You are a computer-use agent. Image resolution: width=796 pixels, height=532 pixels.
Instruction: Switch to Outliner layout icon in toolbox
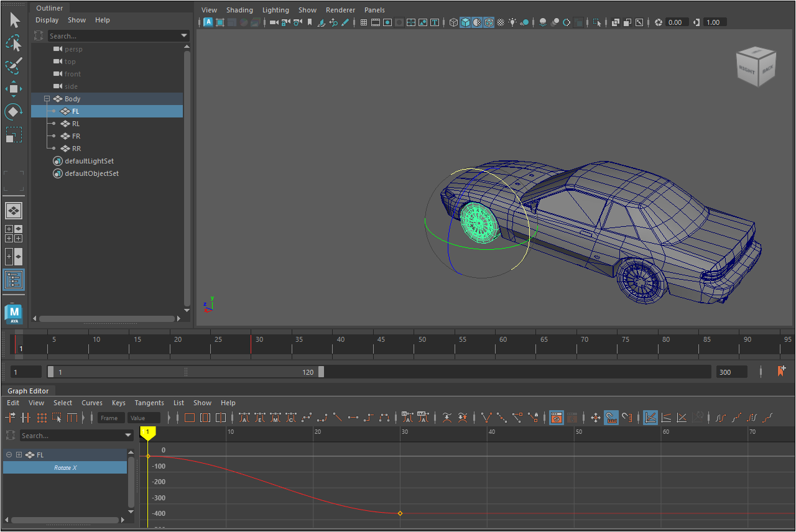[x=14, y=280]
